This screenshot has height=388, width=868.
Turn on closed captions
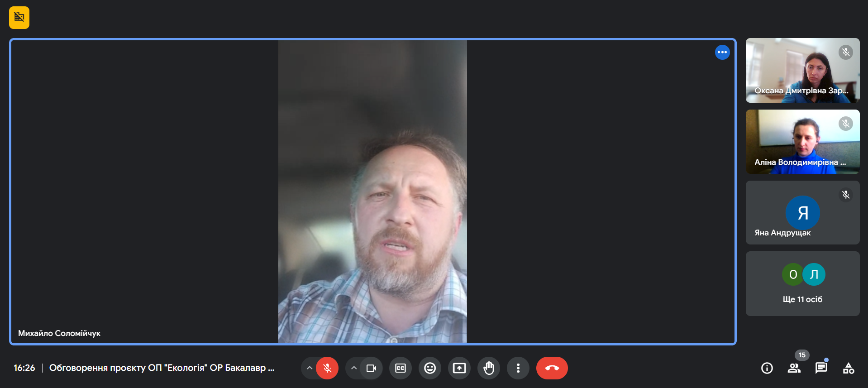[401, 368]
